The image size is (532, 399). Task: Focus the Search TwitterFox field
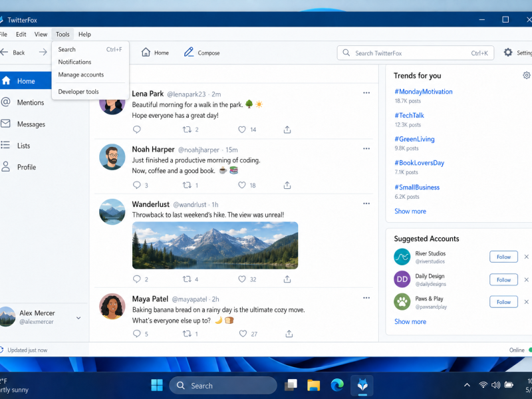click(x=415, y=53)
